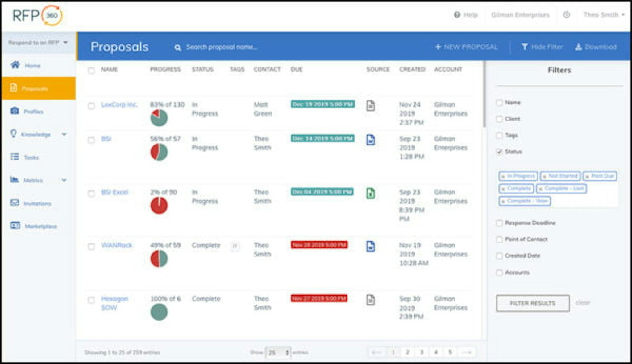Enable the Name filter checkbox

pos(500,102)
